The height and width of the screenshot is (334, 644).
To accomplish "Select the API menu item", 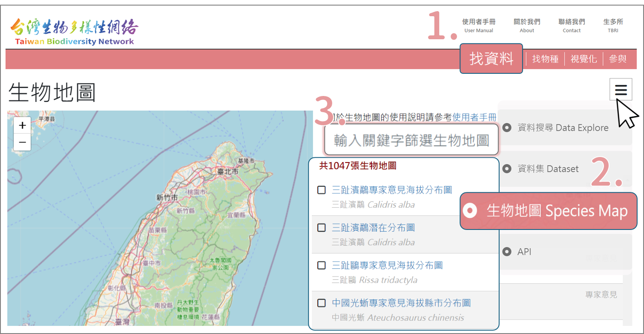I will tap(524, 252).
